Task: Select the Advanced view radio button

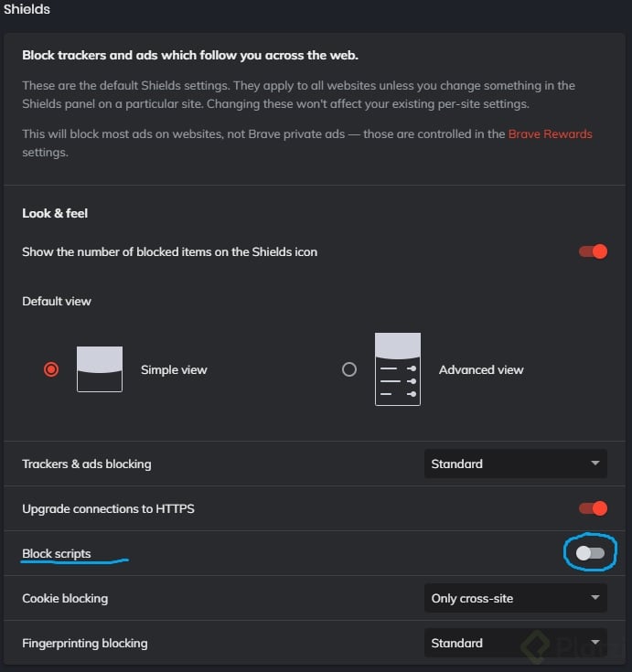Action: (x=349, y=369)
